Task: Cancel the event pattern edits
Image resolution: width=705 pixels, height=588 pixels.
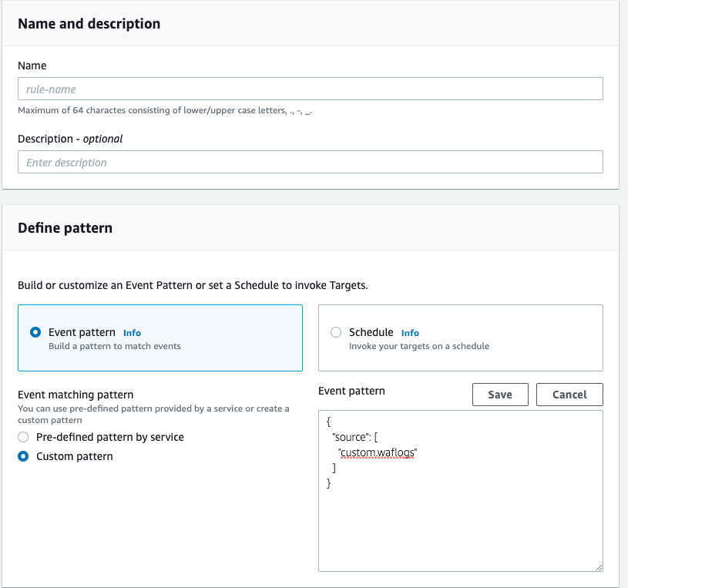Action: point(569,394)
